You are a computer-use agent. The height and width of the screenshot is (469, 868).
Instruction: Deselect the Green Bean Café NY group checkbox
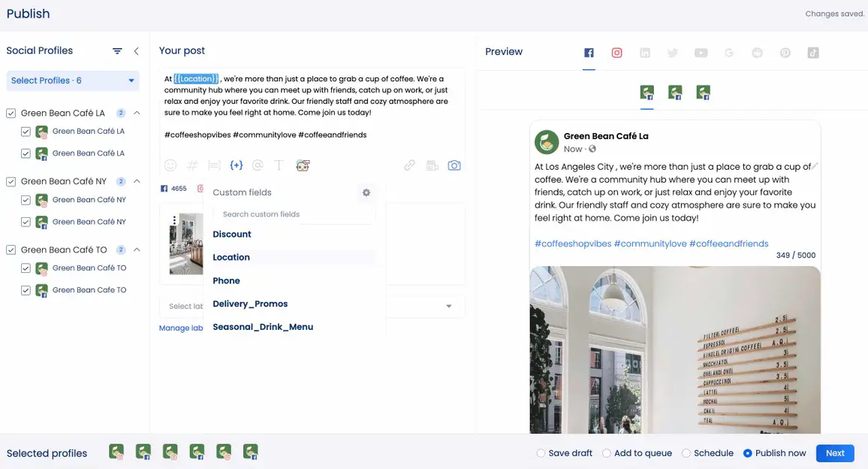click(x=11, y=181)
